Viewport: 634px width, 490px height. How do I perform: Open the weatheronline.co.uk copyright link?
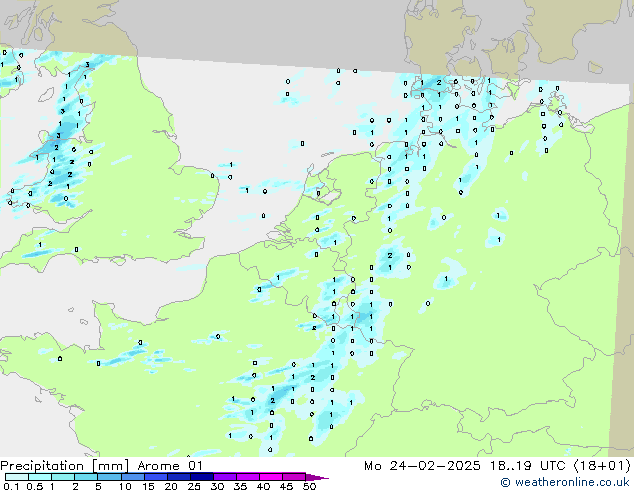click(x=564, y=482)
